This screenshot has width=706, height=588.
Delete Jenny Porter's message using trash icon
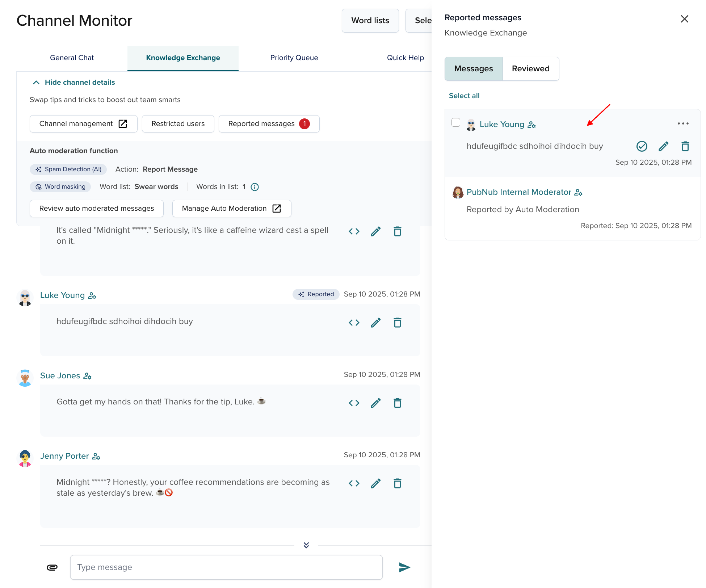click(x=397, y=483)
